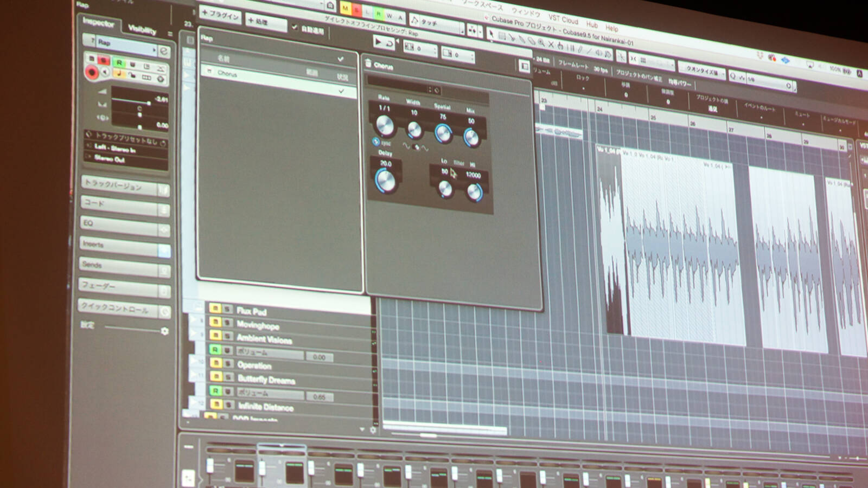Click the +処理 add process button
The width and height of the screenshot is (868, 488).
(x=266, y=22)
